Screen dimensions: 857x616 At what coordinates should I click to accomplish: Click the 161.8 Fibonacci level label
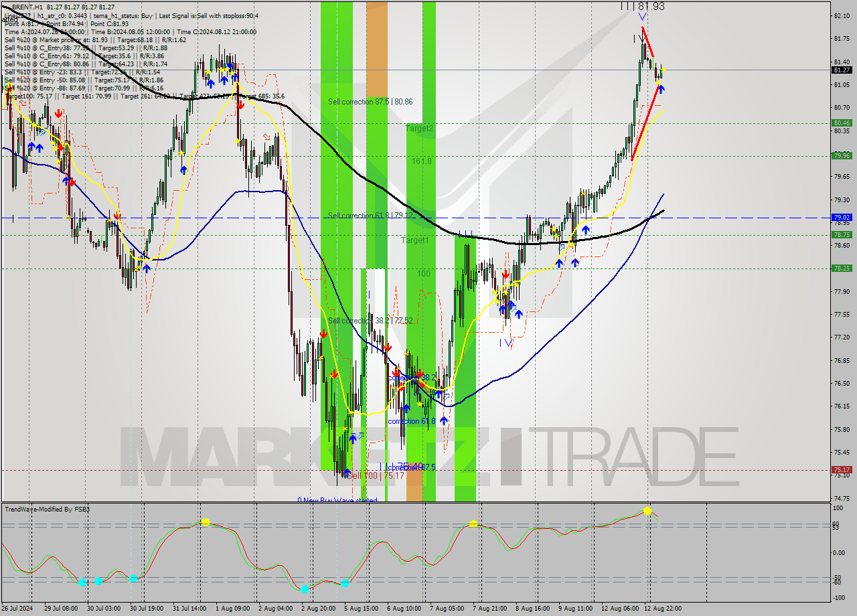422,161
